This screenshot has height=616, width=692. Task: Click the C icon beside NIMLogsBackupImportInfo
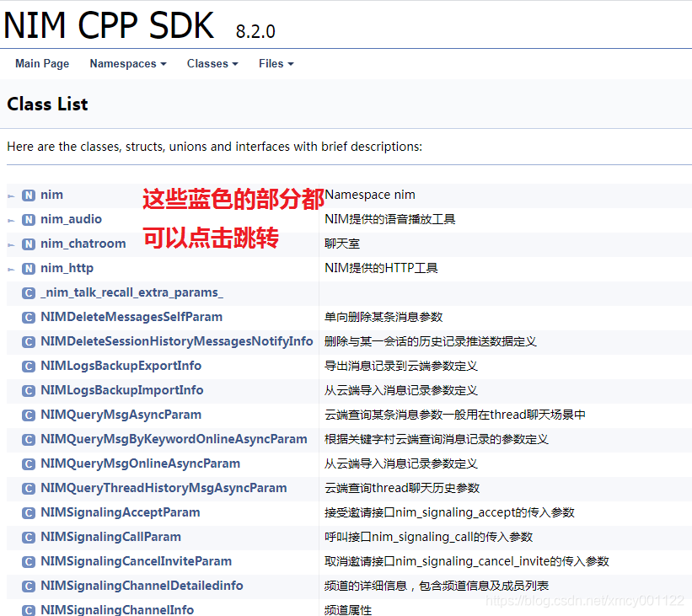point(29,391)
